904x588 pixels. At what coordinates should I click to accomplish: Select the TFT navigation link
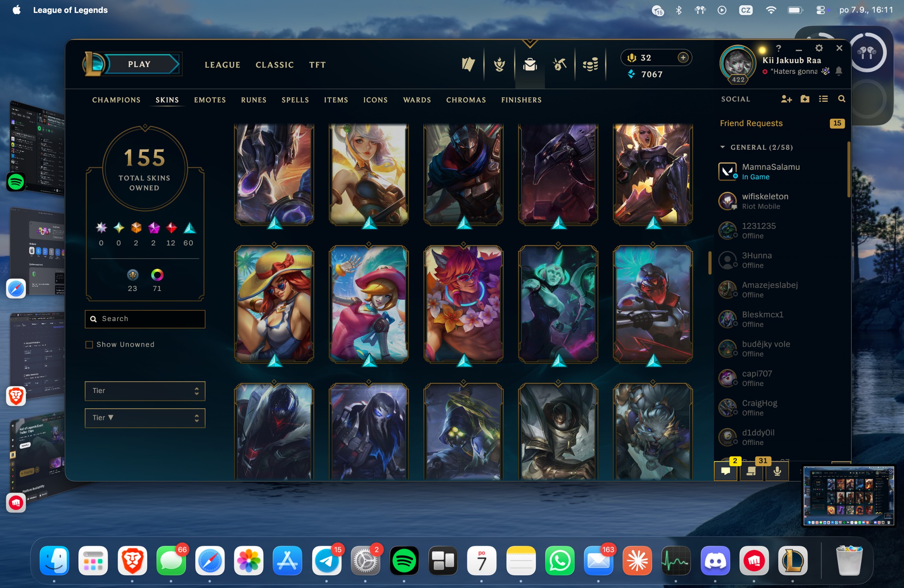317,65
